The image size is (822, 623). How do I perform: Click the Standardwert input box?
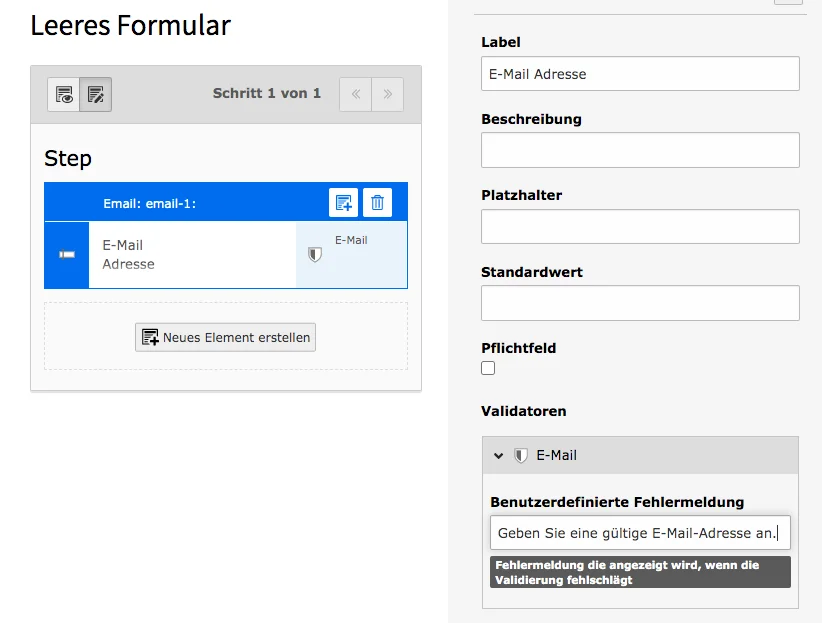pyautogui.click(x=640, y=303)
